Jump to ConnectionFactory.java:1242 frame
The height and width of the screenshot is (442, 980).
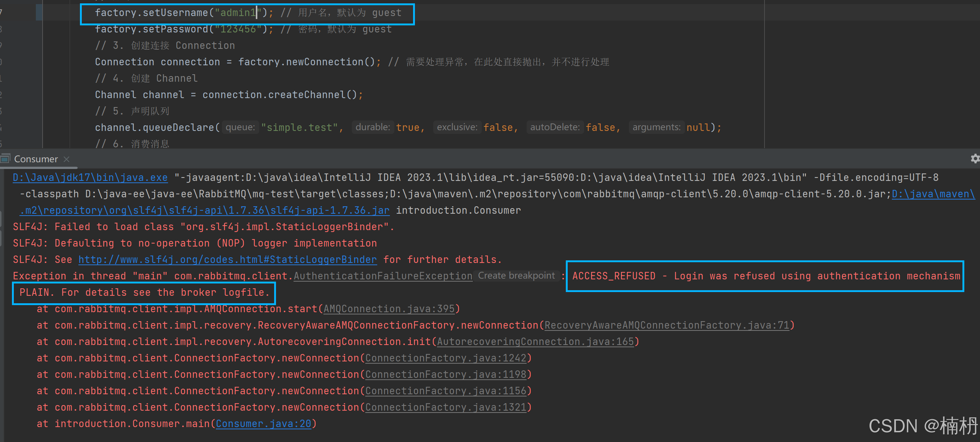[x=446, y=358]
